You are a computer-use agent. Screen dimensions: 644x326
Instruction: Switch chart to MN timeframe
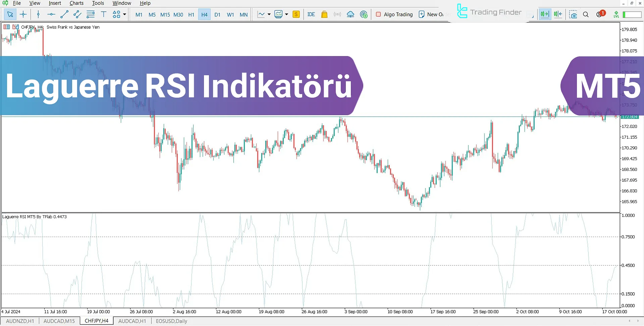tap(244, 15)
